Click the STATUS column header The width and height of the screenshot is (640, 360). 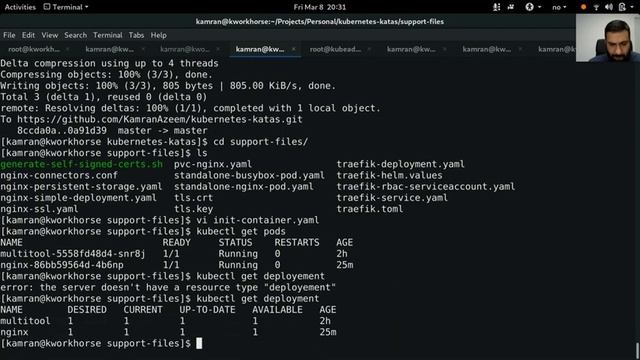point(235,242)
